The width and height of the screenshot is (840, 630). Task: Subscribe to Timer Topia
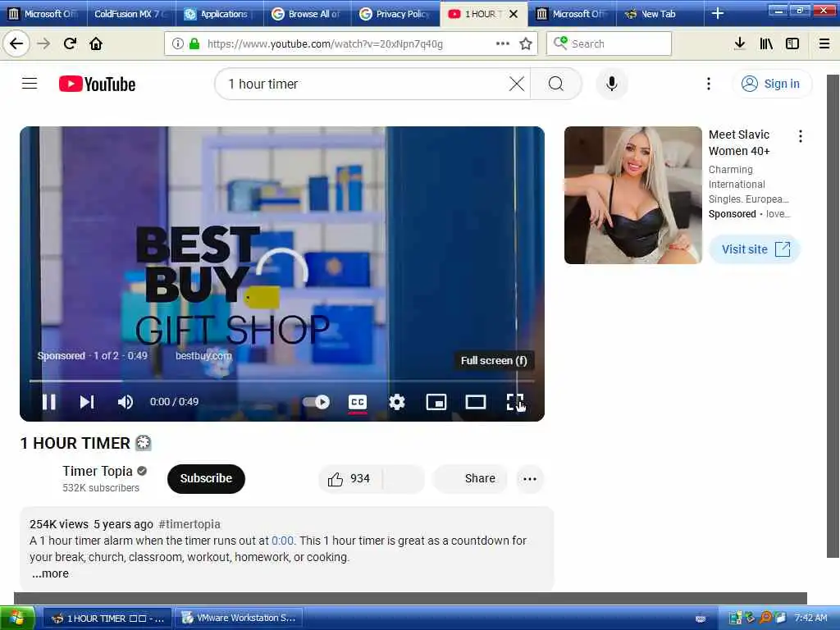(206, 478)
